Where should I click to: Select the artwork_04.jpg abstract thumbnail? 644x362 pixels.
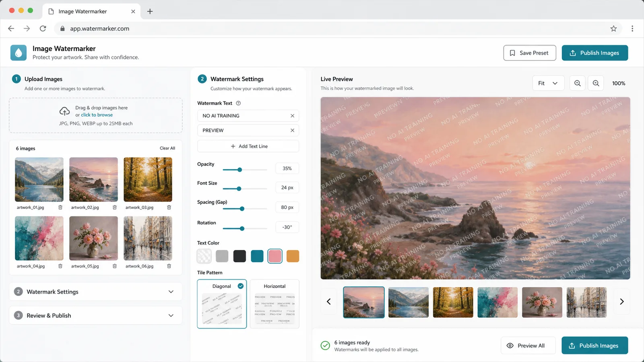(39, 238)
